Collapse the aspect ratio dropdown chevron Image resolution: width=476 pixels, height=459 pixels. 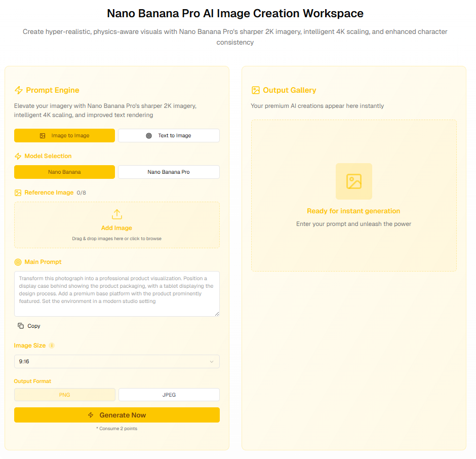tap(212, 361)
